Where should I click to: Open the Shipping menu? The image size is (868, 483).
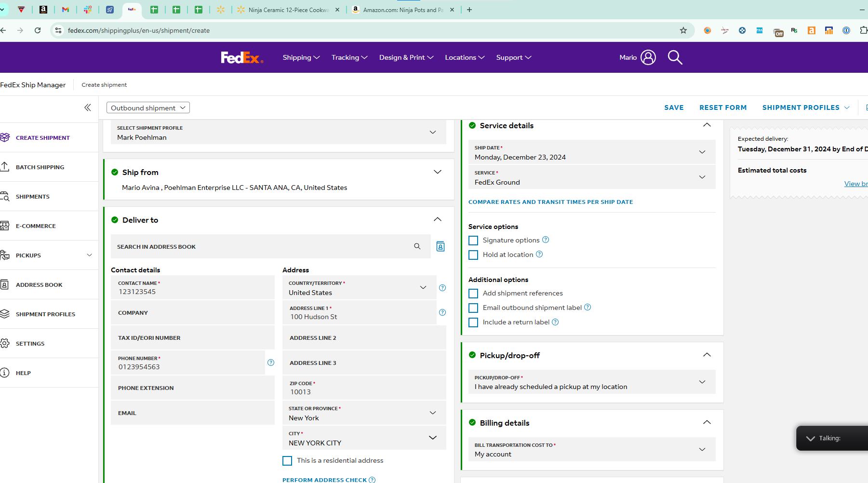pos(301,57)
